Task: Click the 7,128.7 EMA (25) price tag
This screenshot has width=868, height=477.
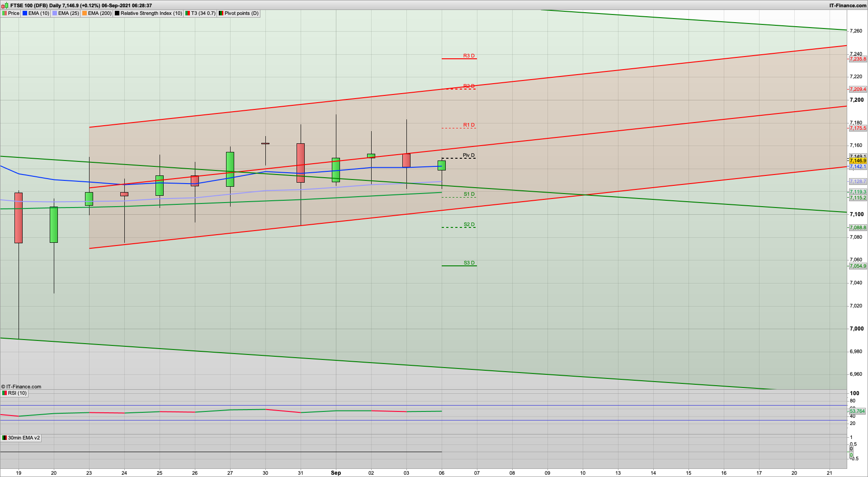Action: click(858, 181)
